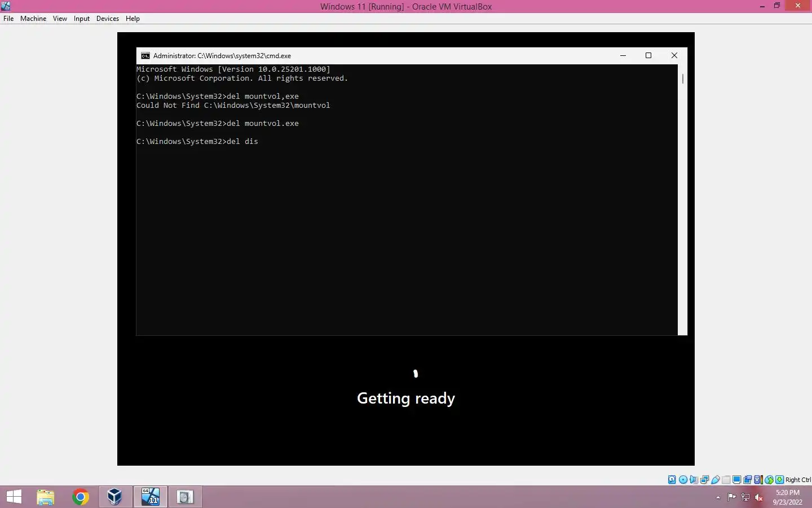Click the optical disk status icon
The image size is (812, 508).
683,480
